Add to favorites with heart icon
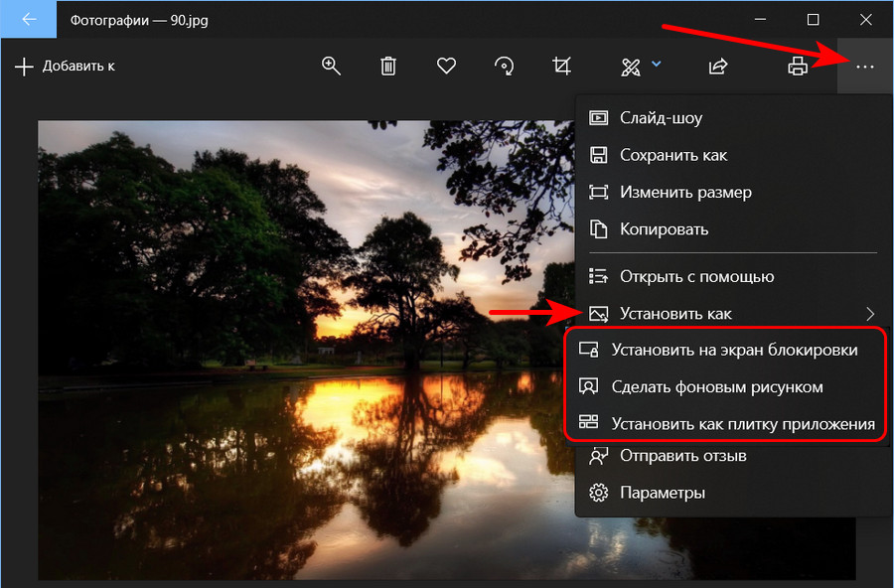Image resolution: width=894 pixels, height=588 pixels. coord(446,67)
